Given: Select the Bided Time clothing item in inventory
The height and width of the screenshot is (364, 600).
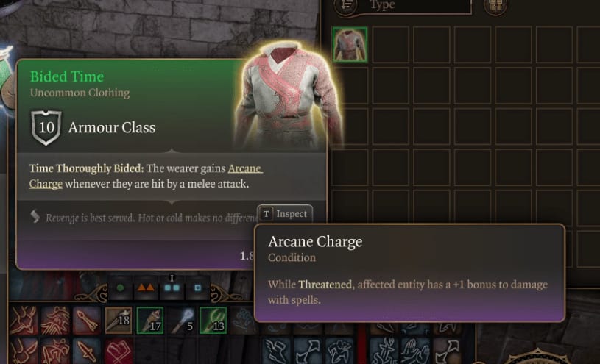Looking at the screenshot, I should (350, 44).
